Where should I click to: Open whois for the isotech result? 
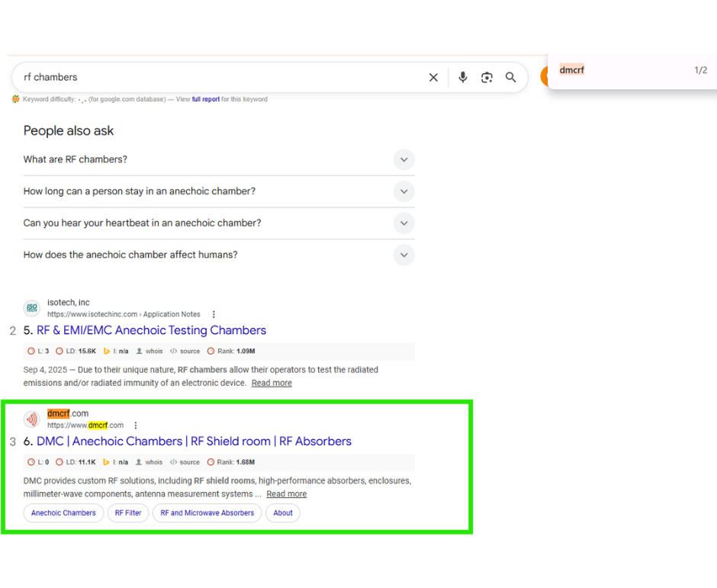point(150,351)
